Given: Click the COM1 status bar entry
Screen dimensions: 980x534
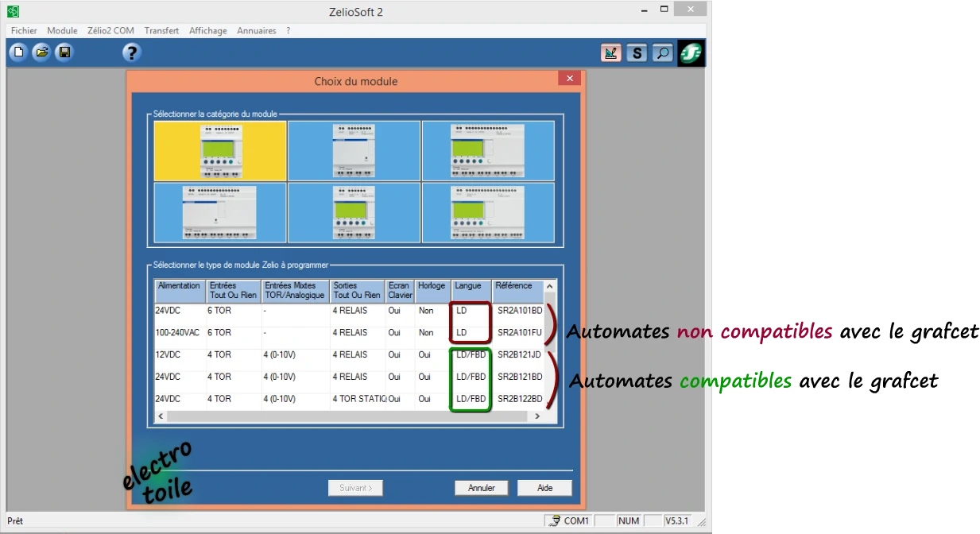Looking at the screenshot, I should (x=569, y=520).
